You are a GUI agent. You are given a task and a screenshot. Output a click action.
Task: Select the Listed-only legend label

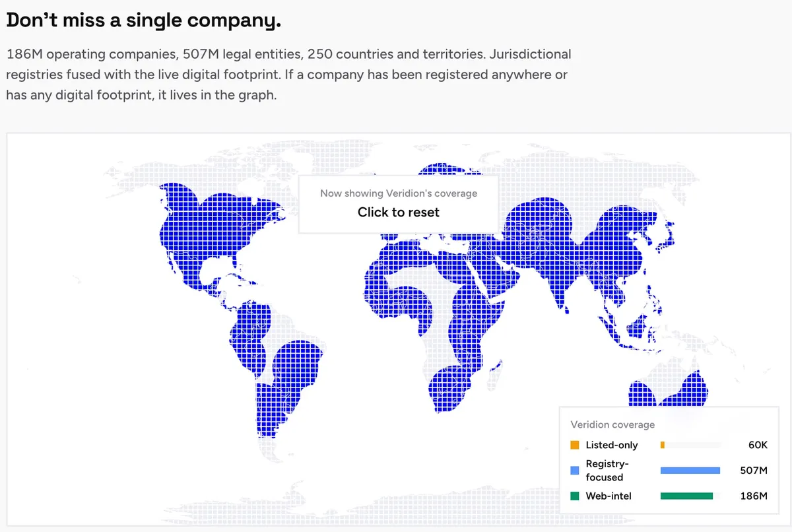612,446
